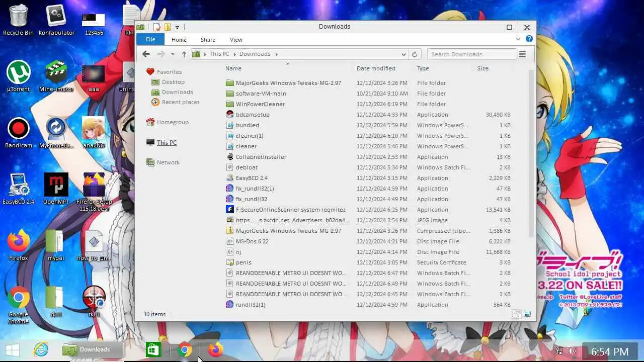Open the File menu

click(150, 39)
